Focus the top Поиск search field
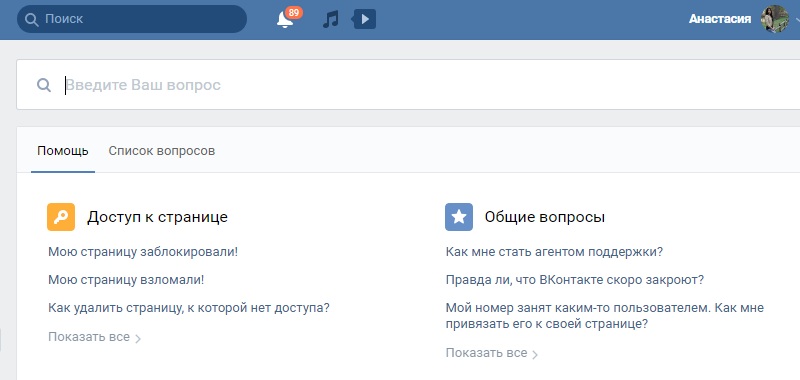 tap(132, 19)
